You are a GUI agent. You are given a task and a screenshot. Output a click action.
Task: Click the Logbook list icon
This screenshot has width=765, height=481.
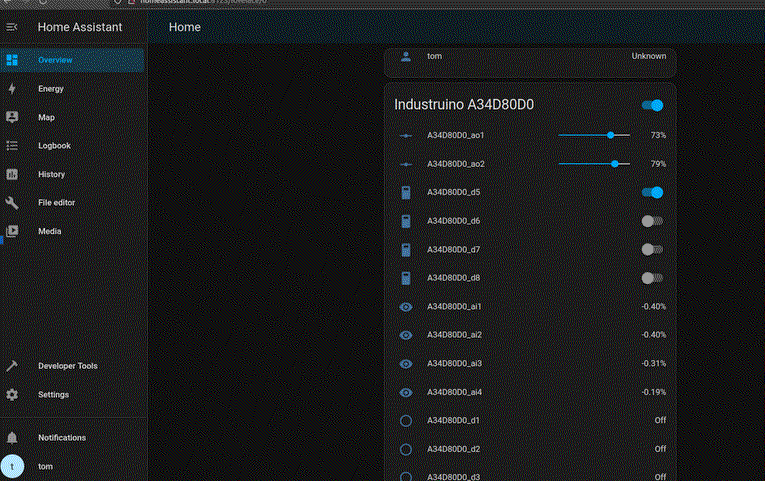[12, 146]
